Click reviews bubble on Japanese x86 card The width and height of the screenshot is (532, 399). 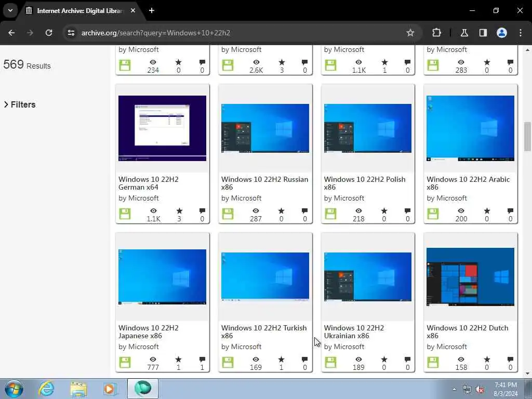point(202,360)
